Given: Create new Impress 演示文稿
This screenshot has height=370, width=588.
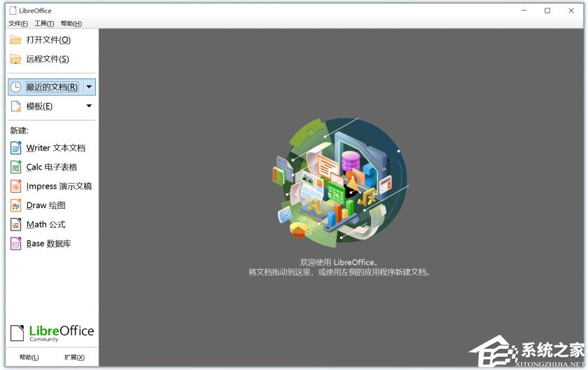Looking at the screenshot, I should coord(59,186).
